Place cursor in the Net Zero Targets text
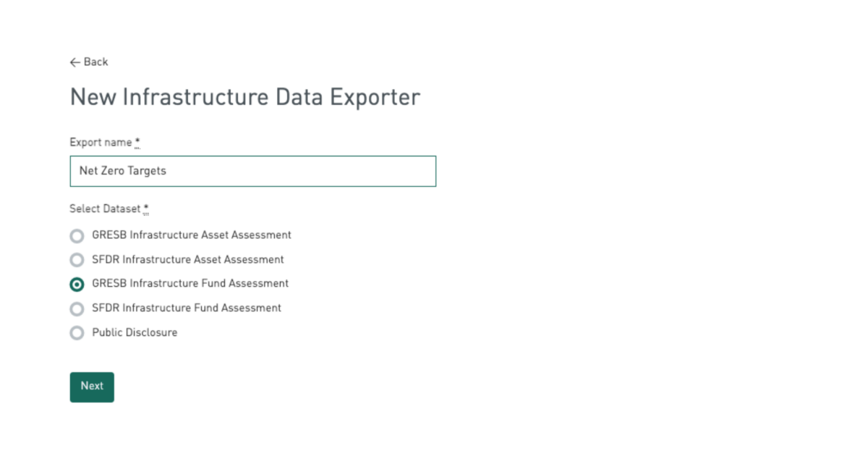Viewport: 868px width, 454px height. tap(123, 172)
